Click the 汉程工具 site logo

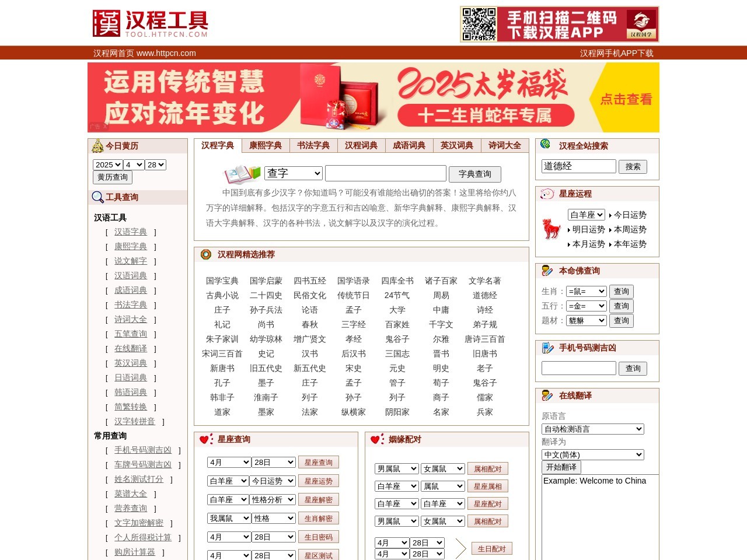151,24
